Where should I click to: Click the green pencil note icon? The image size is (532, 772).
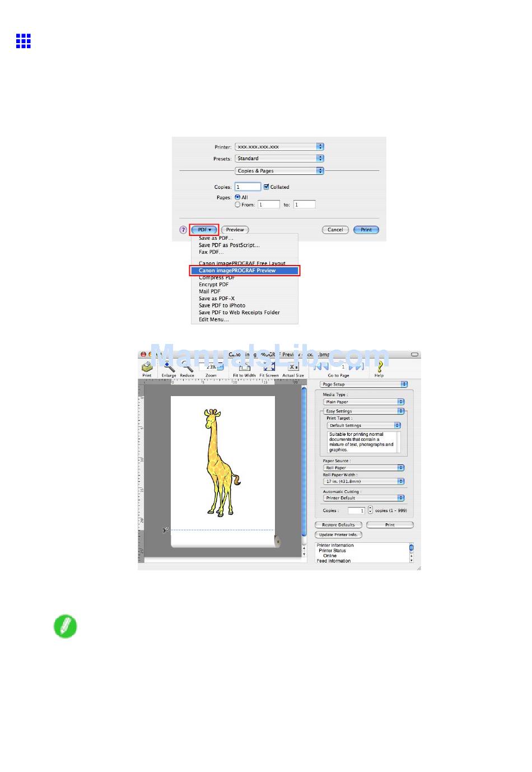coord(65,626)
